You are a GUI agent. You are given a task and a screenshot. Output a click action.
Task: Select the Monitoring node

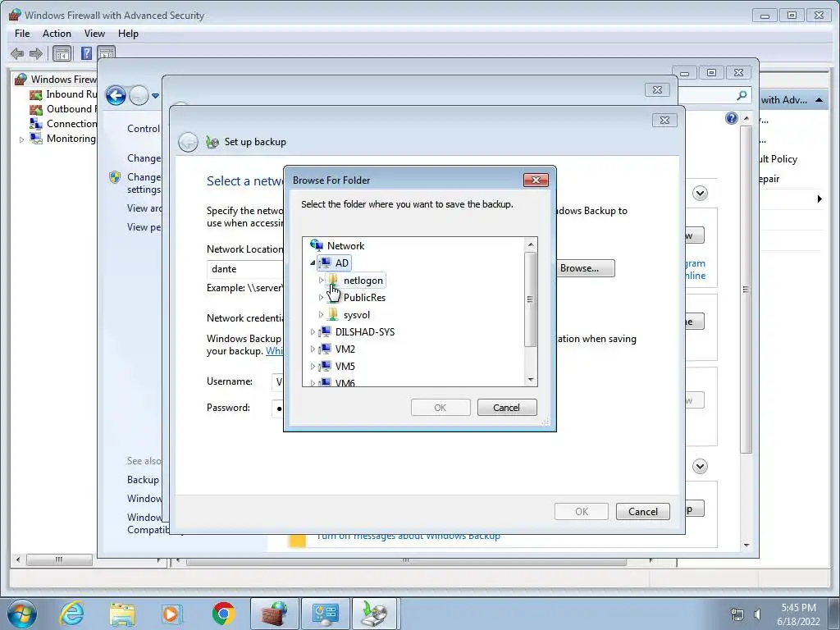tap(71, 138)
